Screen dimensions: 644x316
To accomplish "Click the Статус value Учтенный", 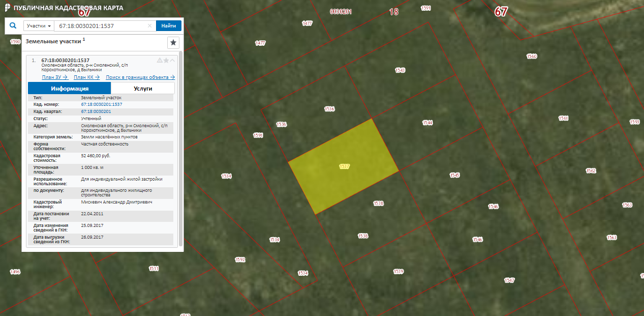I will pyautogui.click(x=91, y=119).
